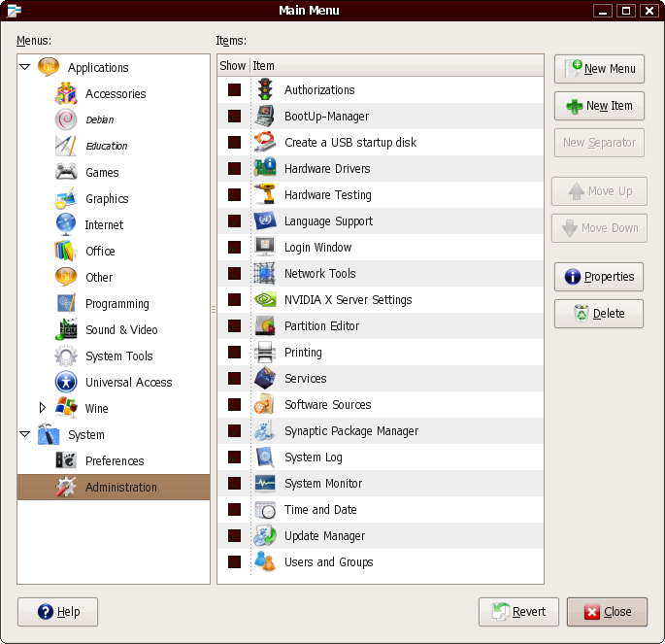665x644 pixels.
Task: Select the Programming menu
Action: pyautogui.click(x=117, y=304)
